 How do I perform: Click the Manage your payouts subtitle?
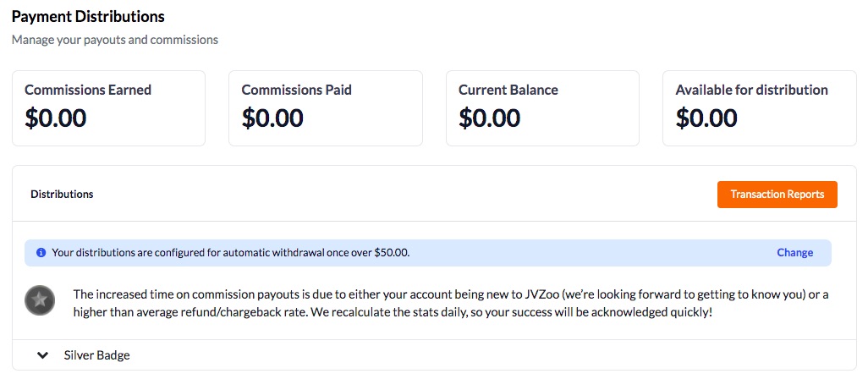click(115, 40)
